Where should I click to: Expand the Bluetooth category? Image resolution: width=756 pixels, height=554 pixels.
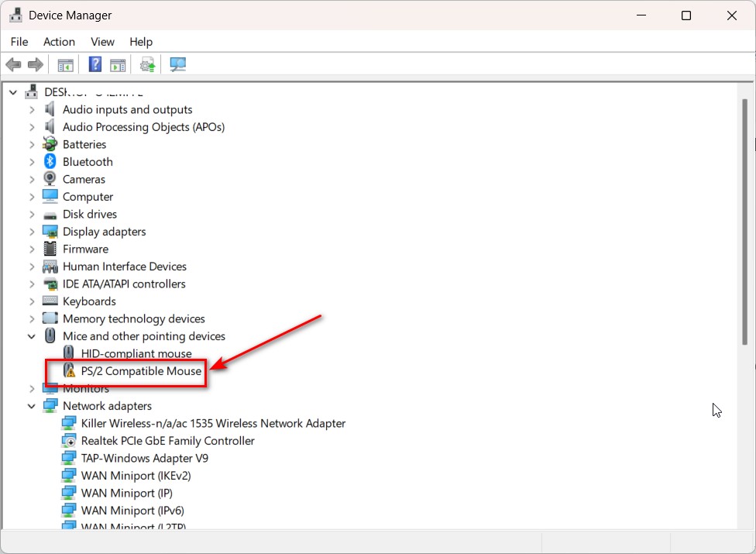coord(32,161)
